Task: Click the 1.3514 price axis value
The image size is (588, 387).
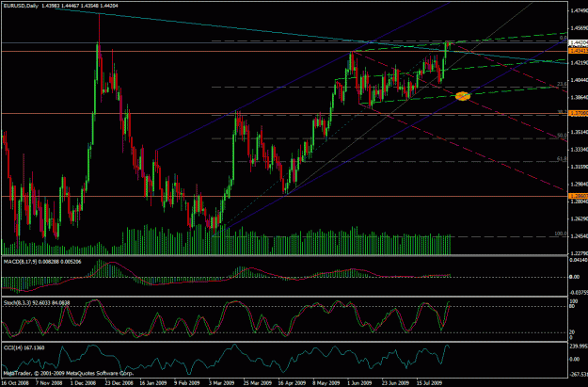Action: click(x=579, y=132)
